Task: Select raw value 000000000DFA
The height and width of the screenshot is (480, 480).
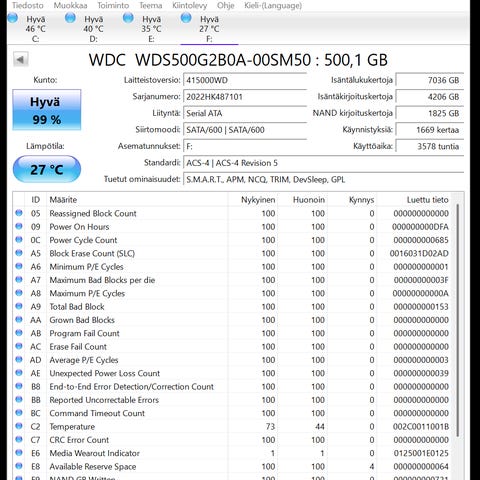Action: (420, 227)
